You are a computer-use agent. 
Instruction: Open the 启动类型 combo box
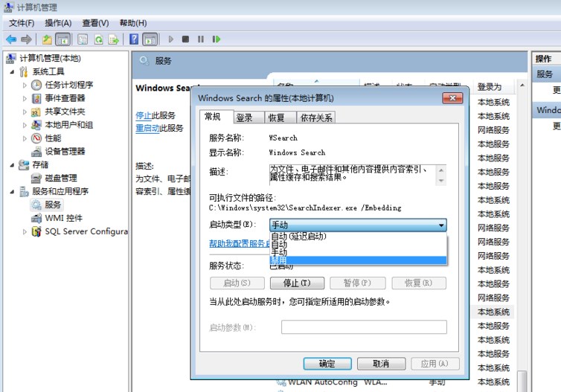[x=358, y=225]
